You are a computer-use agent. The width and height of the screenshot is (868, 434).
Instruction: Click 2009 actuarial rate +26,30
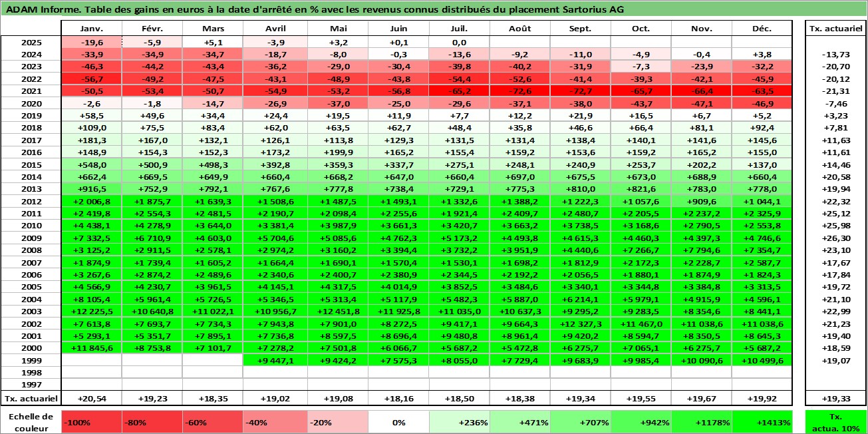[x=835, y=238]
